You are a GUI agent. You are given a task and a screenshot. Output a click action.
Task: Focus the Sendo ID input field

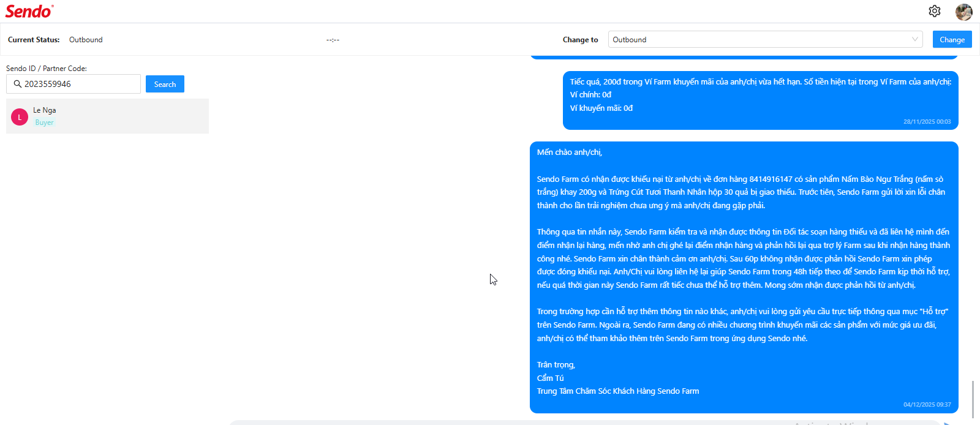(73, 84)
